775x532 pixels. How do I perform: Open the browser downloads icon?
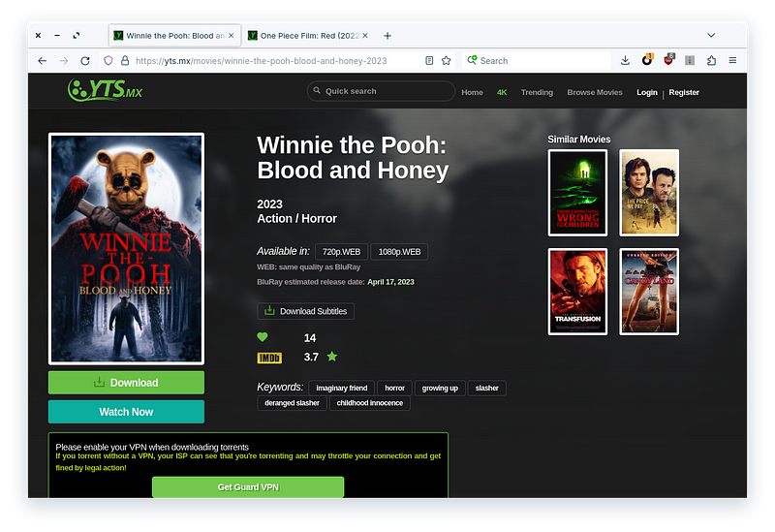(625, 61)
